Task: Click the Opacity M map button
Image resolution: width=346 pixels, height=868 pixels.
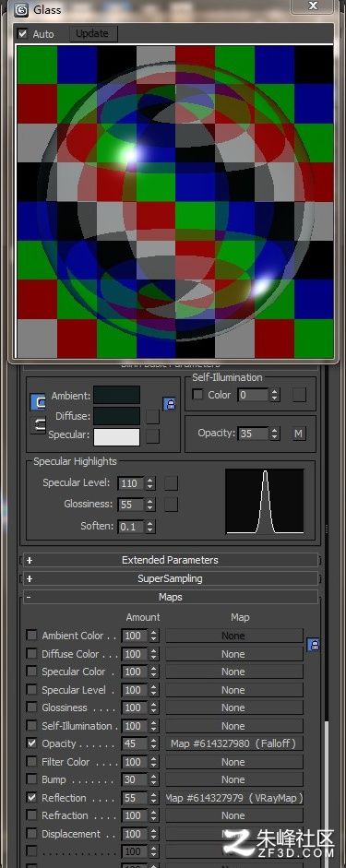Action: point(299,434)
